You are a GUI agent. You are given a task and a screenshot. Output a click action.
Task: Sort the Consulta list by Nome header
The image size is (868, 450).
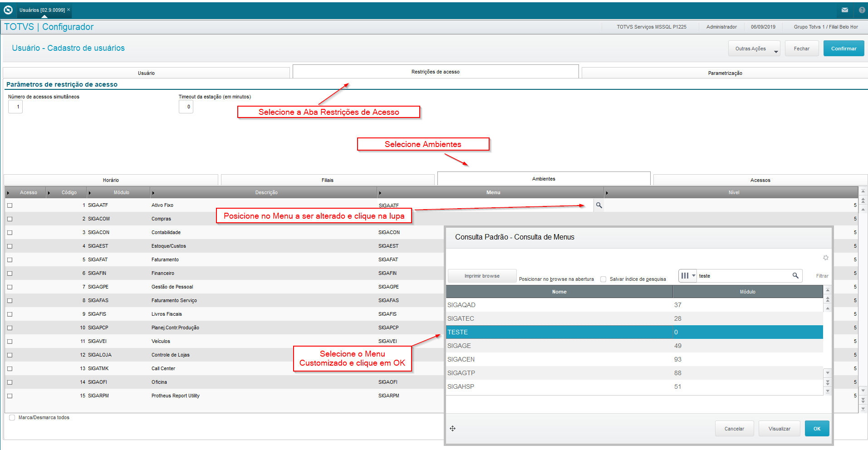point(559,292)
